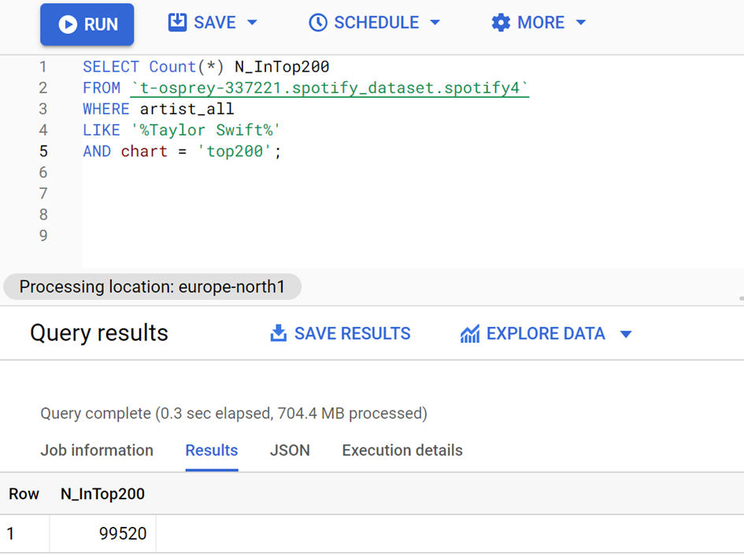Click the N_InTop200 column header
This screenshot has height=560, width=744.
102,494
